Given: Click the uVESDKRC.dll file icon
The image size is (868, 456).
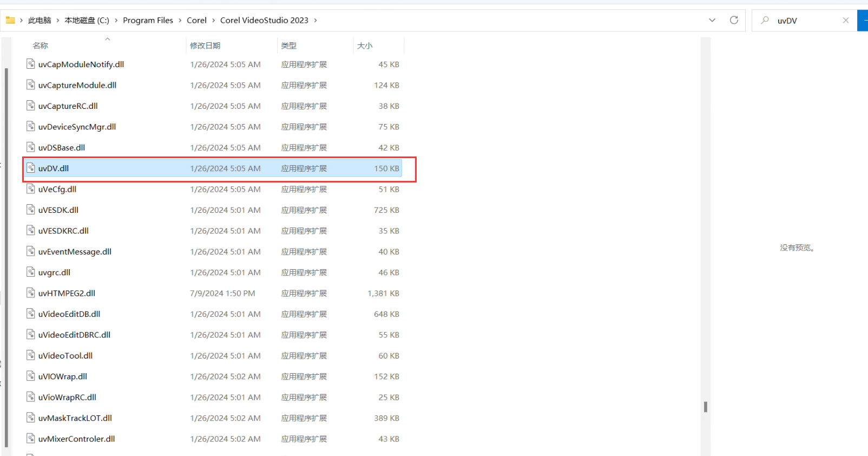Looking at the screenshot, I should [x=31, y=230].
